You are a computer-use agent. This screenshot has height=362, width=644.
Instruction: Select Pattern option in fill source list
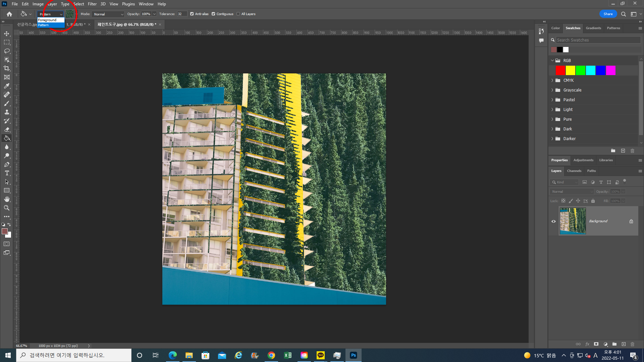click(51, 25)
